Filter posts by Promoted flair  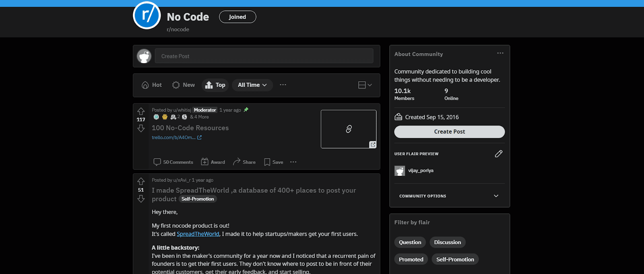point(411,260)
